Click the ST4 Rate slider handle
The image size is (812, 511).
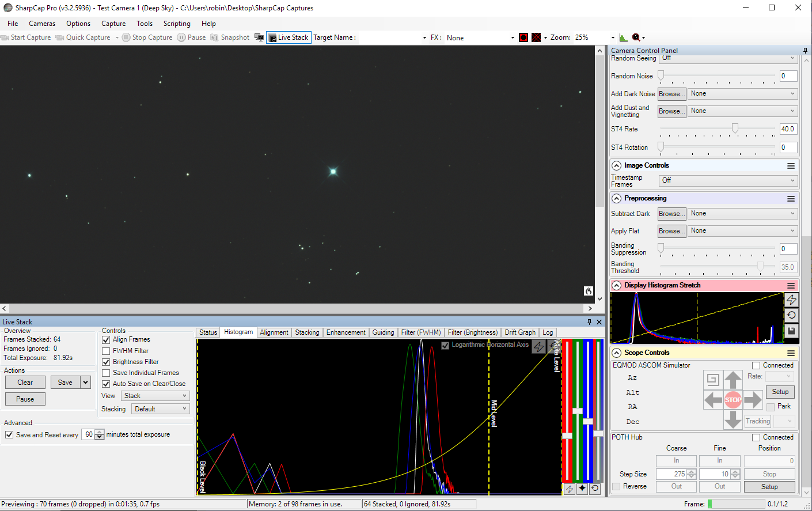point(735,128)
